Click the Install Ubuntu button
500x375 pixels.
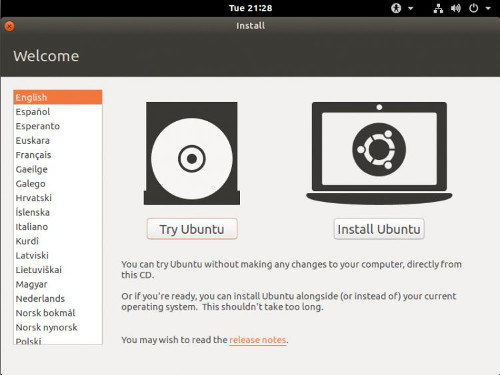tap(379, 229)
